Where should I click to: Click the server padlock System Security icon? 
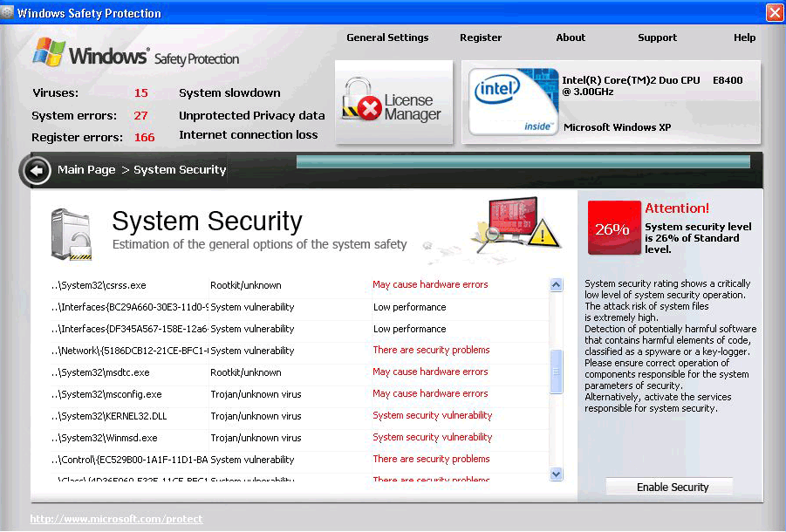click(71, 235)
